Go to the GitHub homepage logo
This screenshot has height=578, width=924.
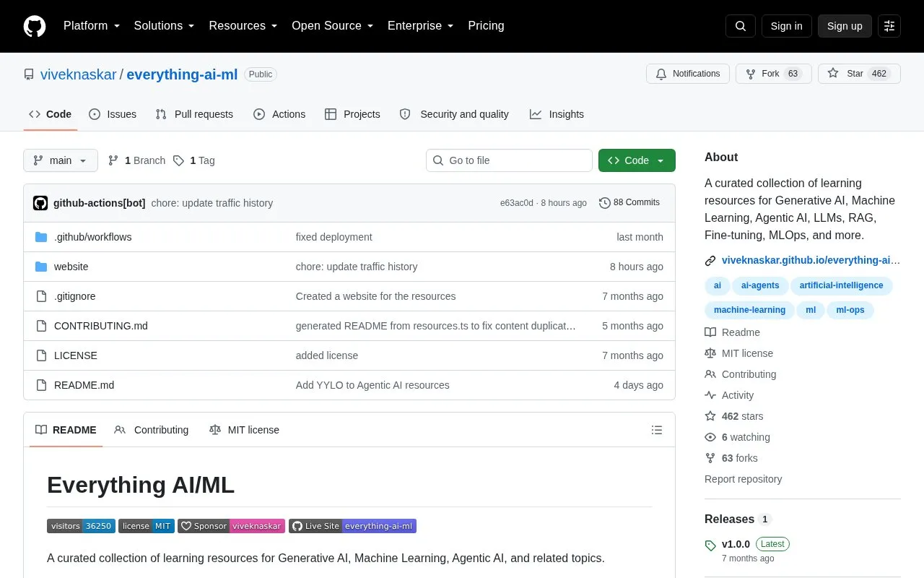point(35,26)
